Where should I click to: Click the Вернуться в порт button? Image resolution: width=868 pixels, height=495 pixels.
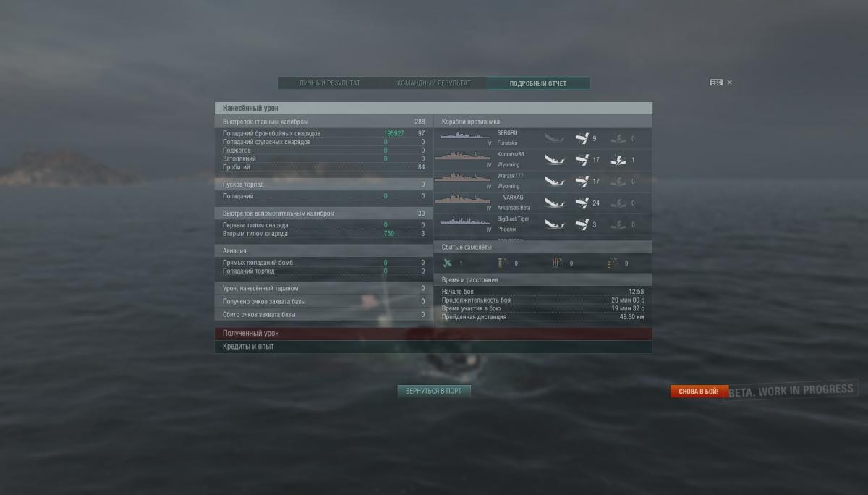pos(434,391)
